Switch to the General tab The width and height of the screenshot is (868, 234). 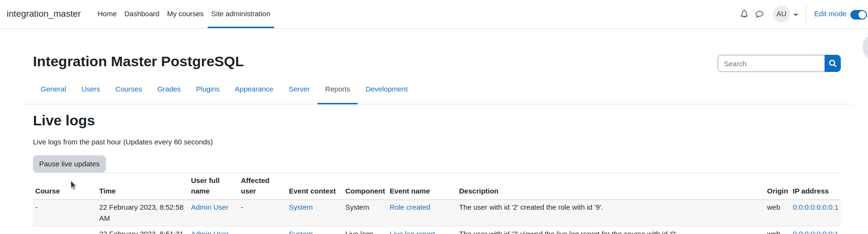[53, 89]
